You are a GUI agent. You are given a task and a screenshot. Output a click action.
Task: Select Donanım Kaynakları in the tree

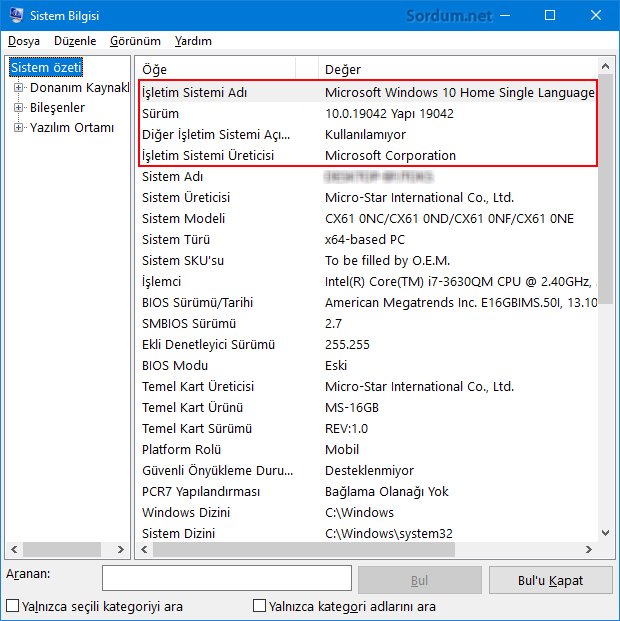coord(80,88)
